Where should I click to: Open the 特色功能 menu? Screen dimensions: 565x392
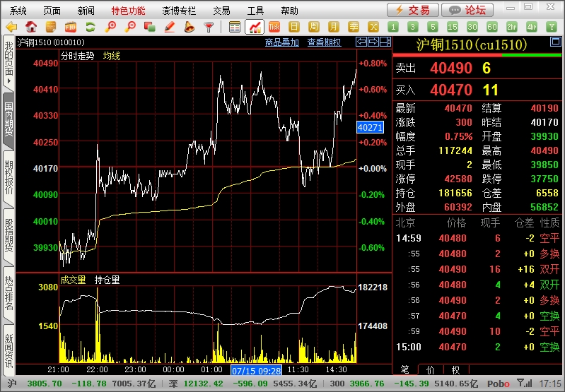[128, 11]
